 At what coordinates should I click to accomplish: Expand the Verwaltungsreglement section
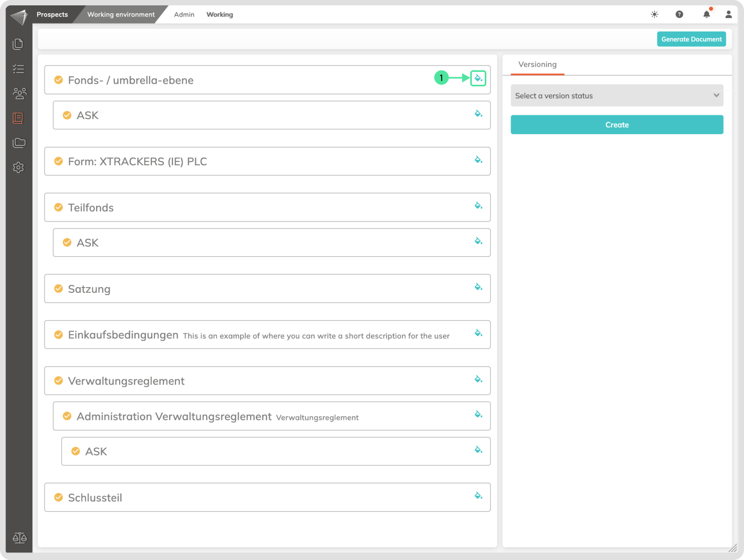(x=126, y=381)
